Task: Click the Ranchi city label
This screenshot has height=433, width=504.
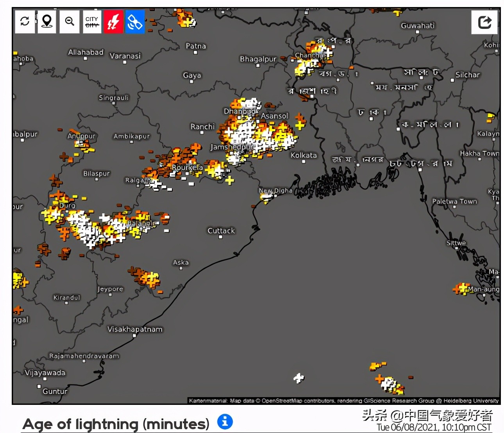Action: pos(203,127)
